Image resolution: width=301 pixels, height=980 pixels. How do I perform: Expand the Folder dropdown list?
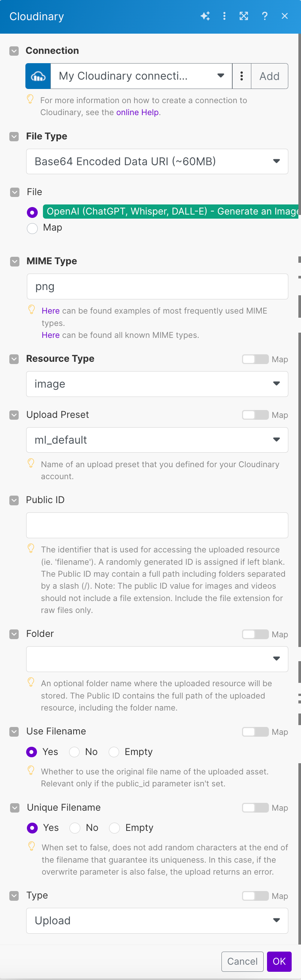pos(157,659)
